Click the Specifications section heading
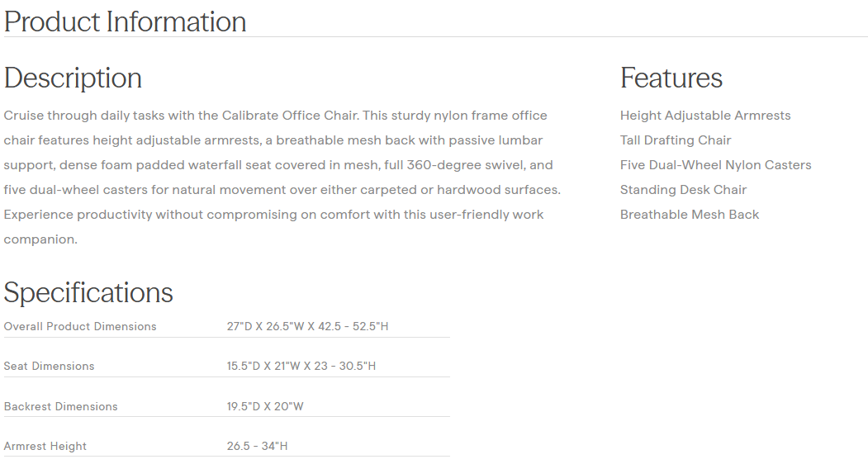Screen dimensions: 868x464 pyautogui.click(x=88, y=292)
